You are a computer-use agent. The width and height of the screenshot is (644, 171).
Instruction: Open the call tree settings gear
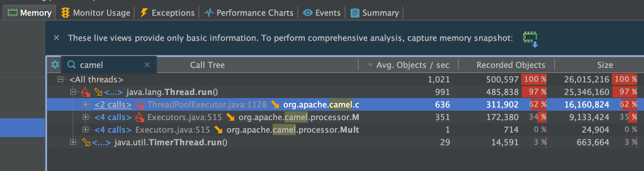(x=55, y=65)
